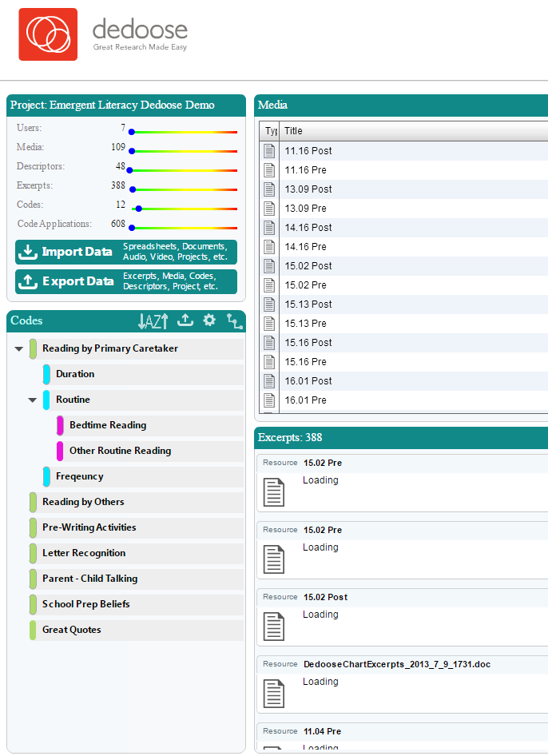
Task: Click the export codes upload icon
Action: point(185,320)
